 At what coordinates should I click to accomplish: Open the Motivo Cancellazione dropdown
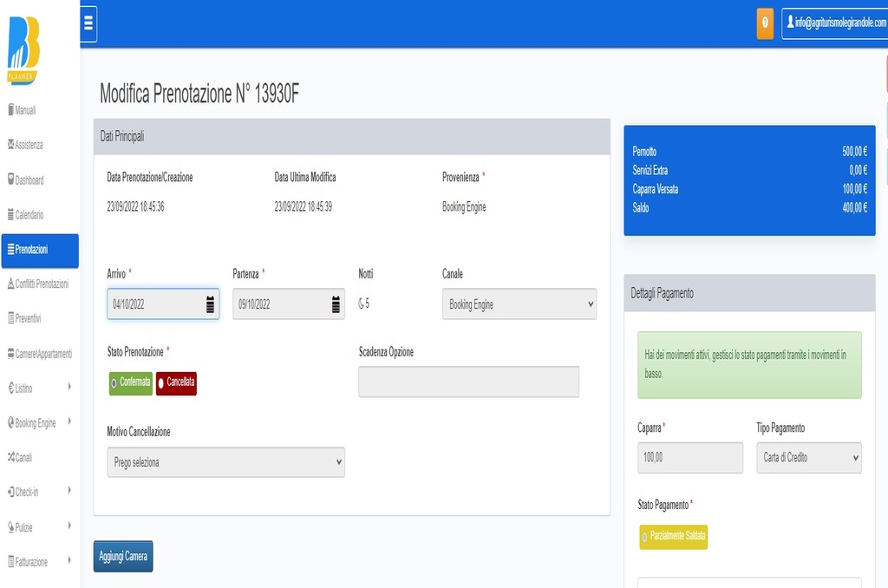click(x=225, y=462)
